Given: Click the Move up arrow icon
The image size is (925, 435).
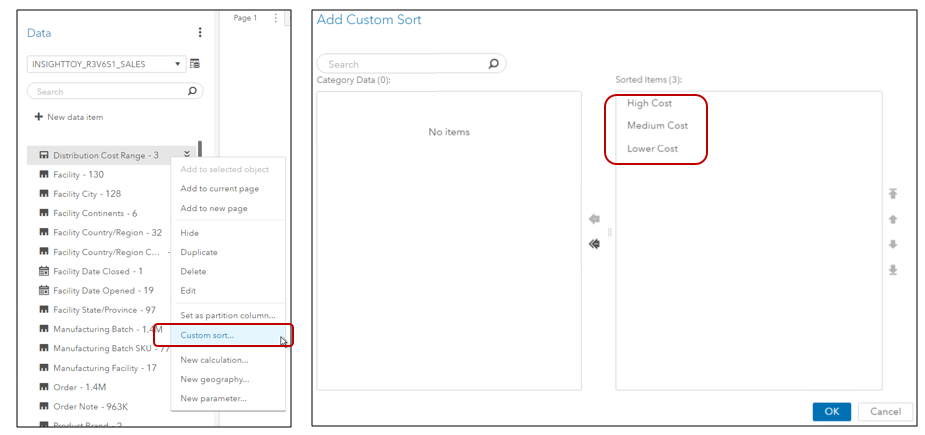Looking at the screenshot, I should pos(892,219).
